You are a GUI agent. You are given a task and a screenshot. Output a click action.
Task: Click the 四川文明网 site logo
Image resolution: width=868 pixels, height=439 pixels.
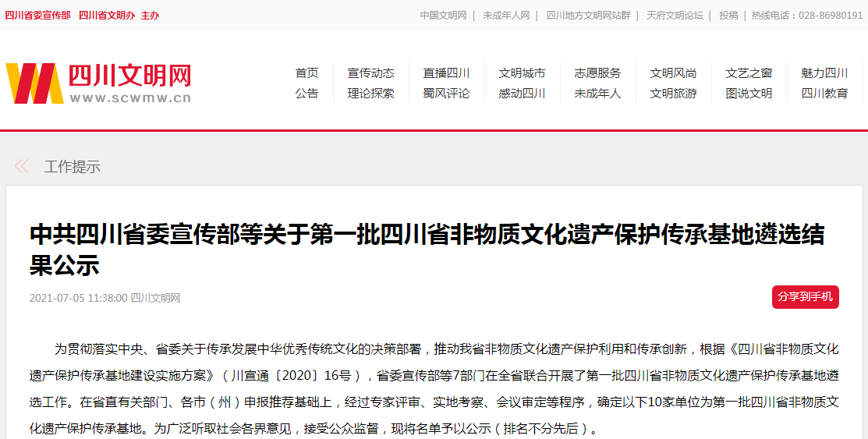tap(98, 83)
